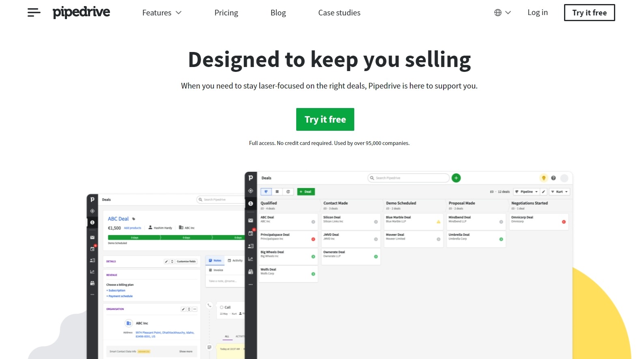Click the Pipedrive logo

tap(81, 13)
